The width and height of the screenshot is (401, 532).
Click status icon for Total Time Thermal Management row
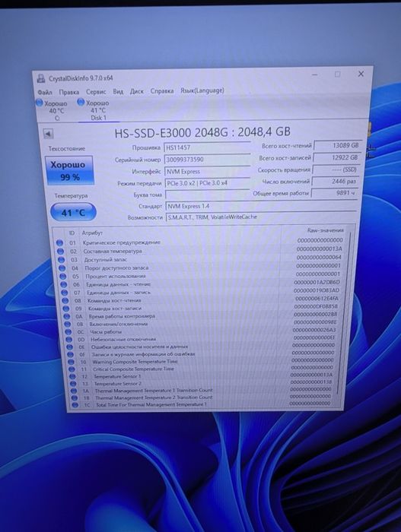tap(75, 405)
